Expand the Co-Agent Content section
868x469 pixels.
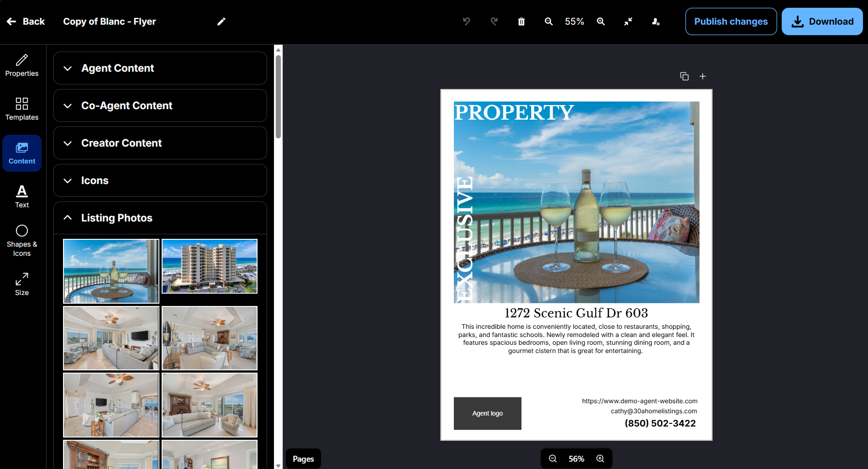pyautogui.click(x=160, y=105)
